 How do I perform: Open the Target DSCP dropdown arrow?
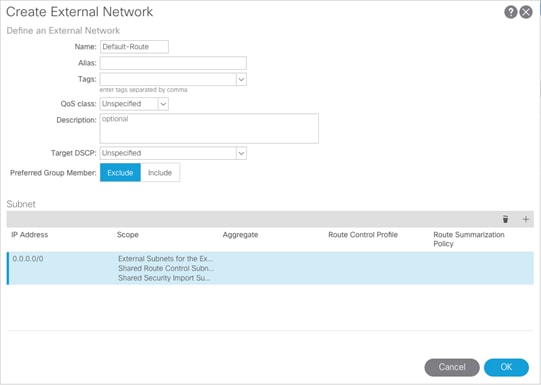241,153
